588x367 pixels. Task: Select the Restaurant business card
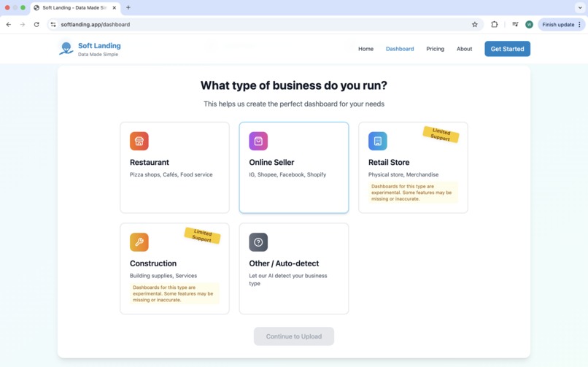click(x=175, y=168)
